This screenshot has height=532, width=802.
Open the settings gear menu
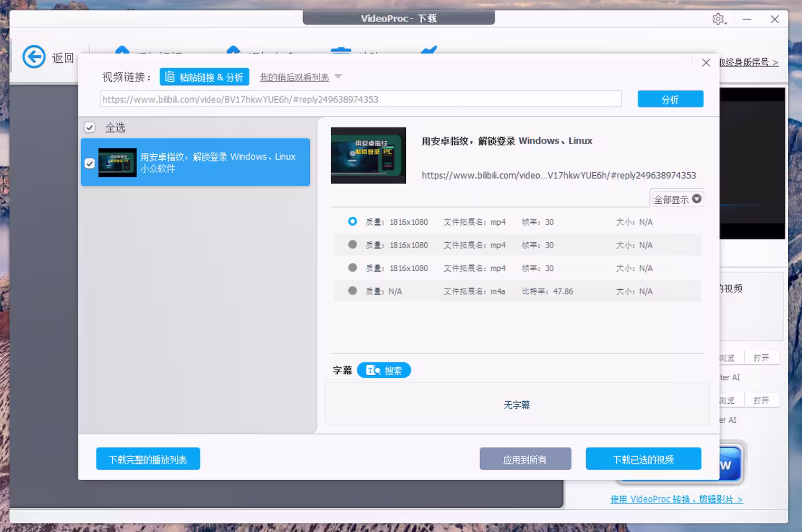pyautogui.click(x=718, y=20)
